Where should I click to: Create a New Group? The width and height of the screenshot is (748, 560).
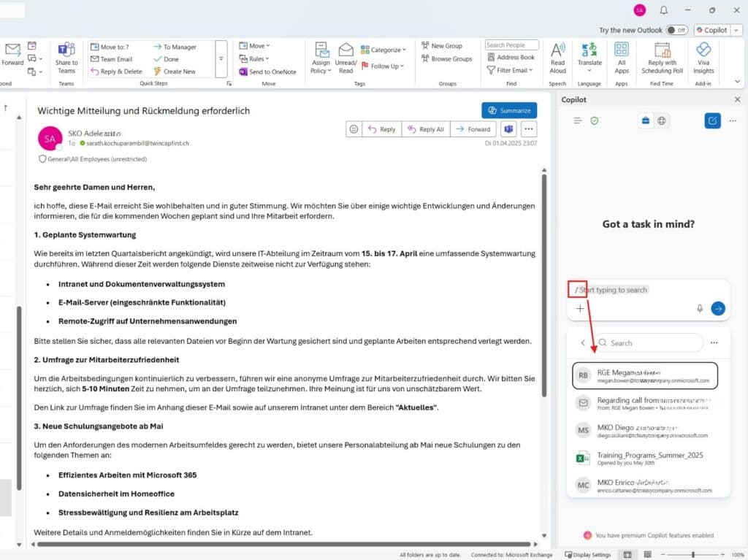(x=442, y=46)
